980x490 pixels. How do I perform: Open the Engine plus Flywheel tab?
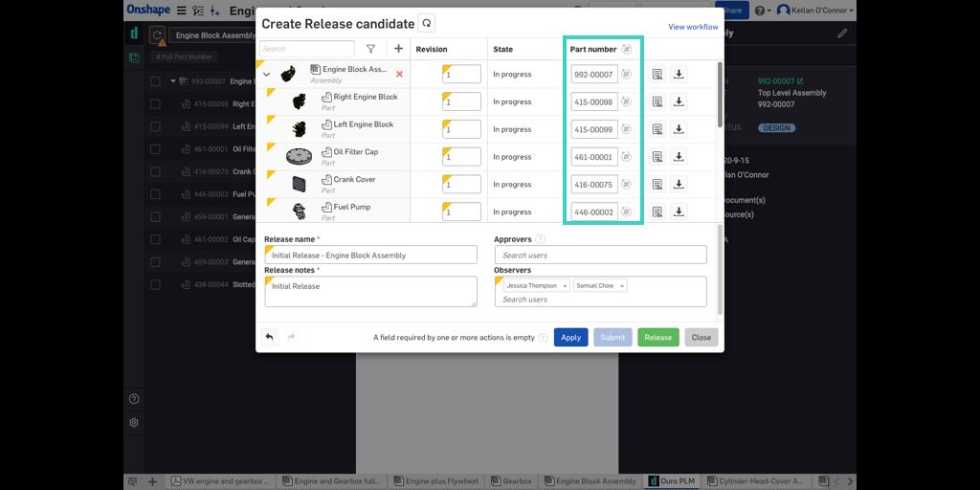coord(440,481)
